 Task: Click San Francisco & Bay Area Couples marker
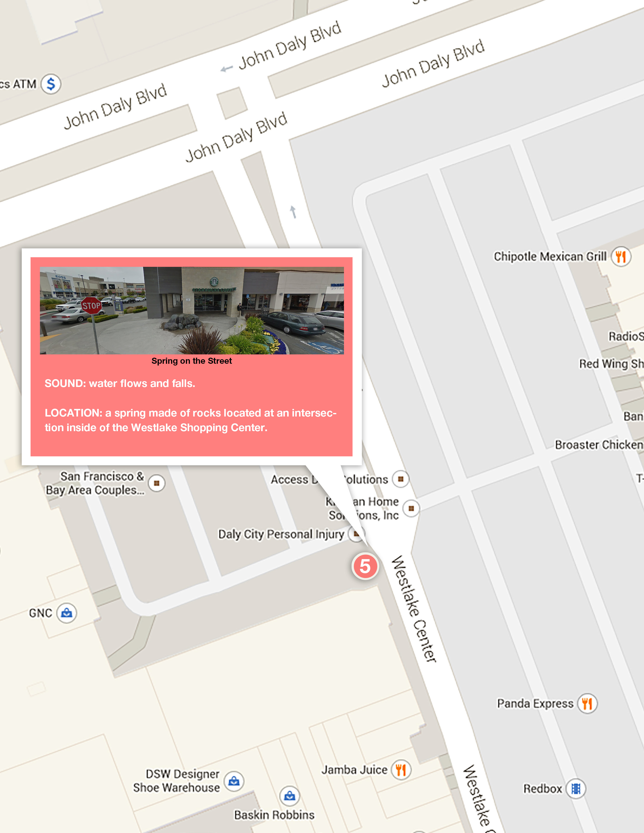(156, 483)
